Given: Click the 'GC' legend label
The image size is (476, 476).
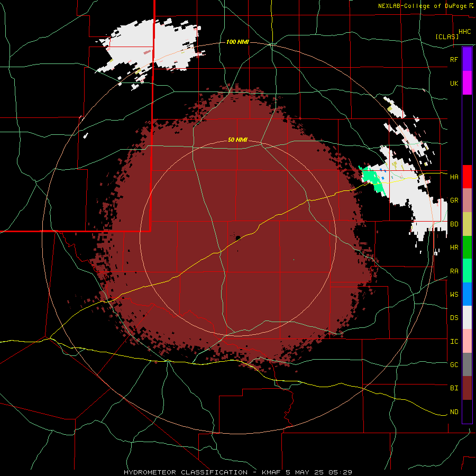Looking at the screenshot, I should click(x=454, y=364).
